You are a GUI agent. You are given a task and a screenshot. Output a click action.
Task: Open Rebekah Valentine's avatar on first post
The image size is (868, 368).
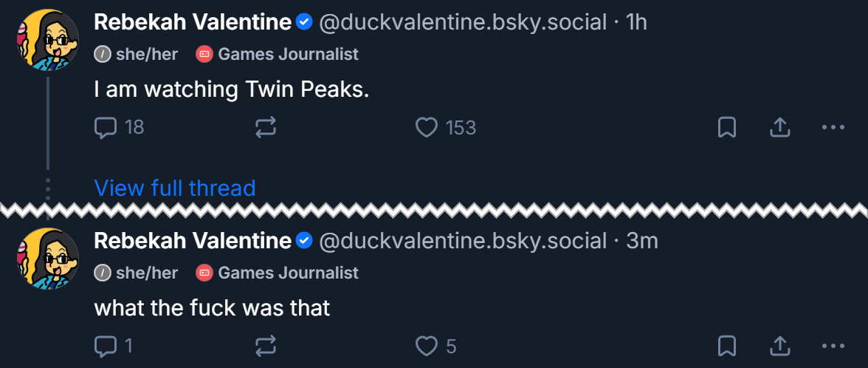point(47,39)
